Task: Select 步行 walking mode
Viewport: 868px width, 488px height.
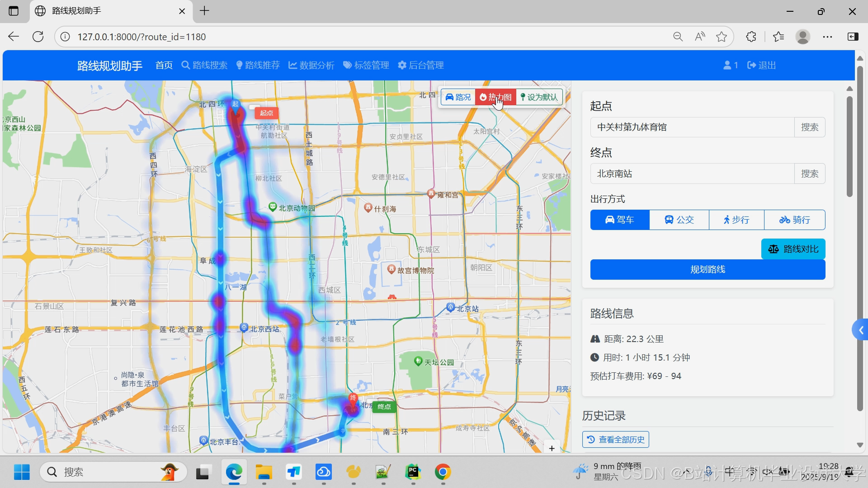Action: point(736,220)
